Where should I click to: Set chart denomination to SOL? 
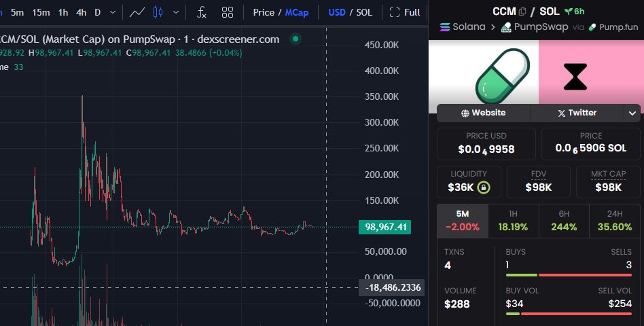[364, 12]
